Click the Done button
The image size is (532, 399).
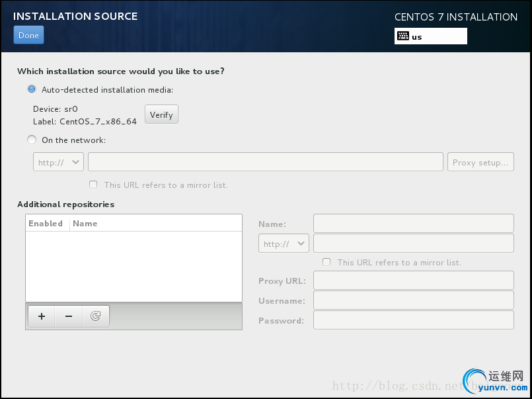click(28, 35)
